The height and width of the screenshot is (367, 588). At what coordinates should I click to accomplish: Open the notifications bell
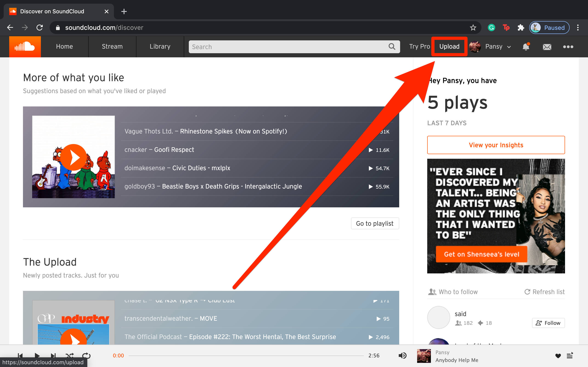[x=526, y=47]
